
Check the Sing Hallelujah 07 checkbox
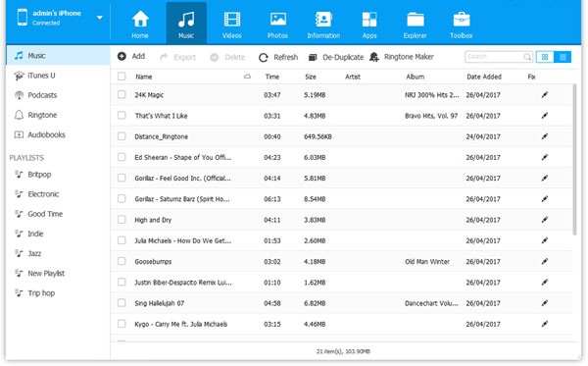point(122,303)
